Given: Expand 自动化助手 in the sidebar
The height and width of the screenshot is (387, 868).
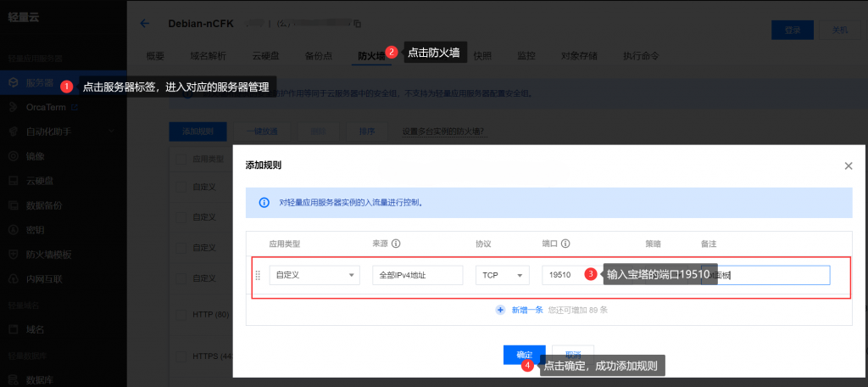Looking at the screenshot, I should click(x=49, y=132).
